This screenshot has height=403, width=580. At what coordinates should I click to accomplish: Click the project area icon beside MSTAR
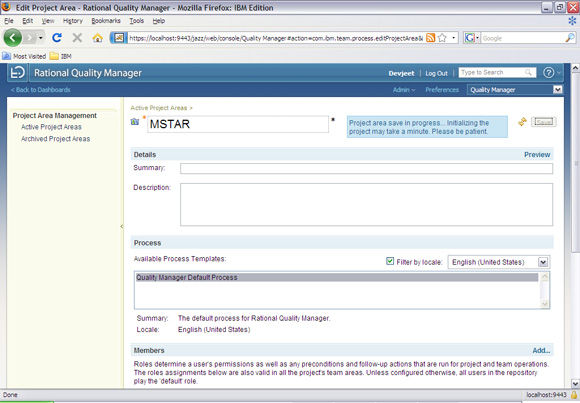click(x=135, y=121)
